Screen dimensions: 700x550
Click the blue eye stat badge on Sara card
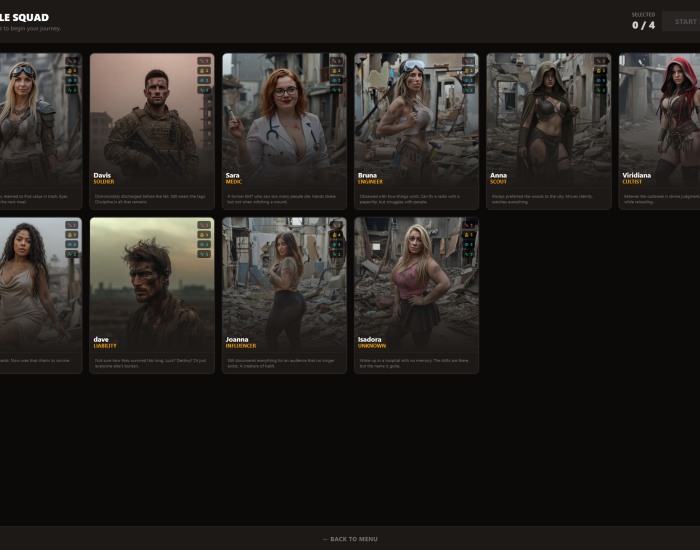tap(336, 80)
